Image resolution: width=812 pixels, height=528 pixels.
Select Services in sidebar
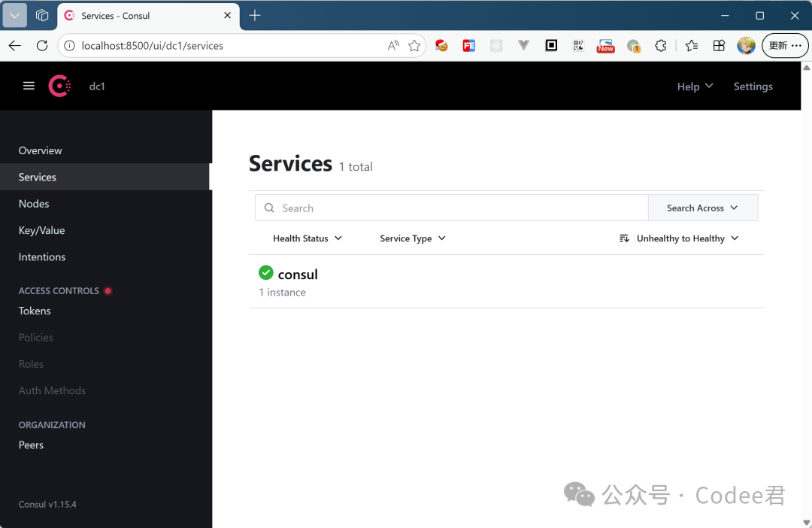pyautogui.click(x=106, y=177)
